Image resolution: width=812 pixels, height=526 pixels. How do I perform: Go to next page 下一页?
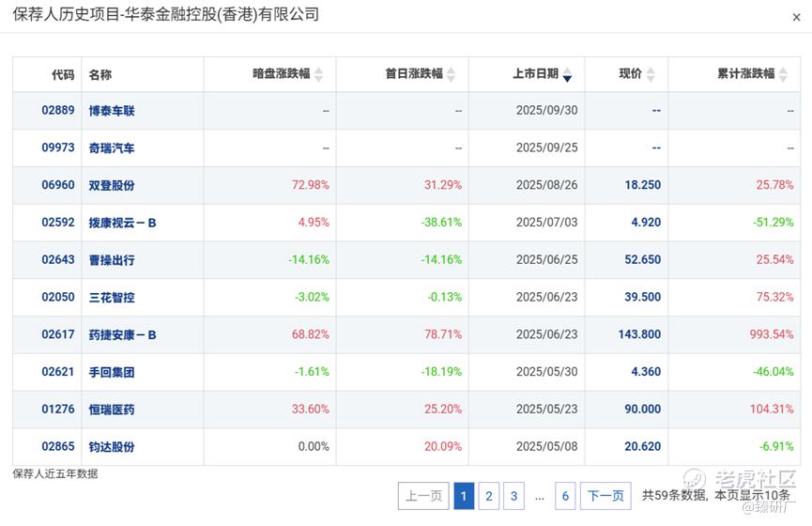coord(605,496)
